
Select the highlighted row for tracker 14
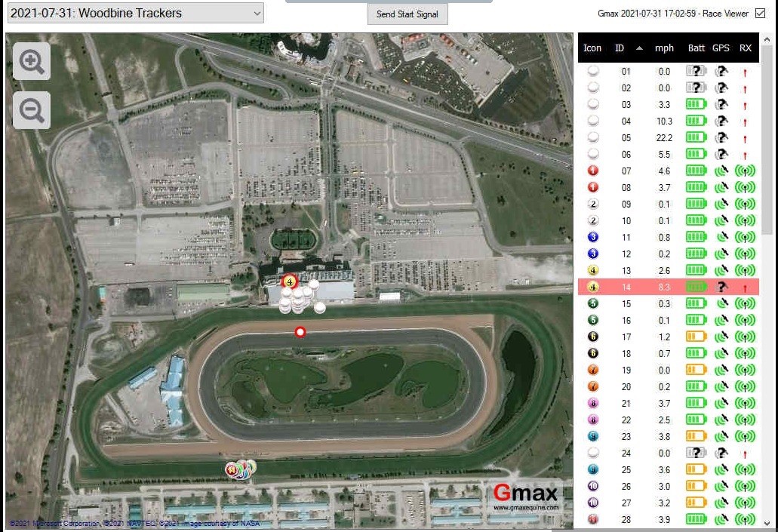click(x=664, y=287)
